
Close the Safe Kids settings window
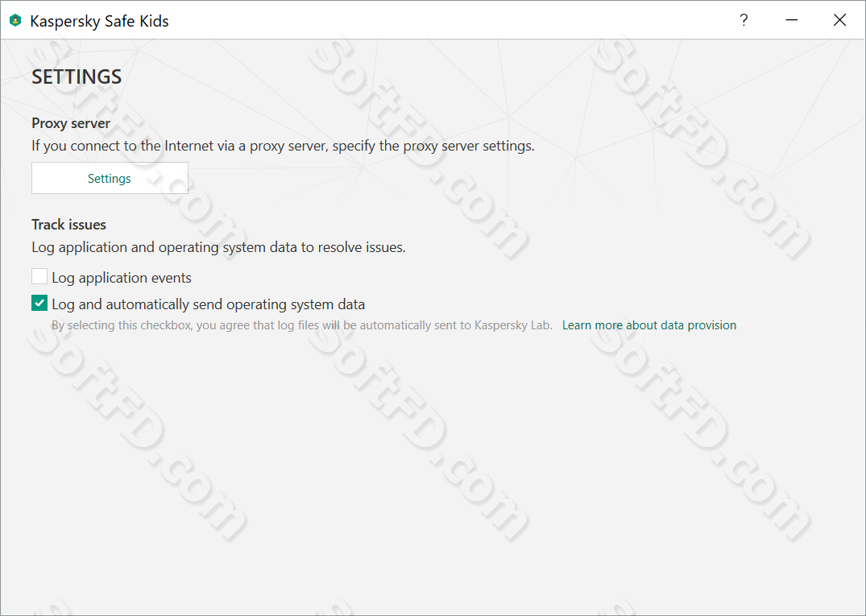839,20
